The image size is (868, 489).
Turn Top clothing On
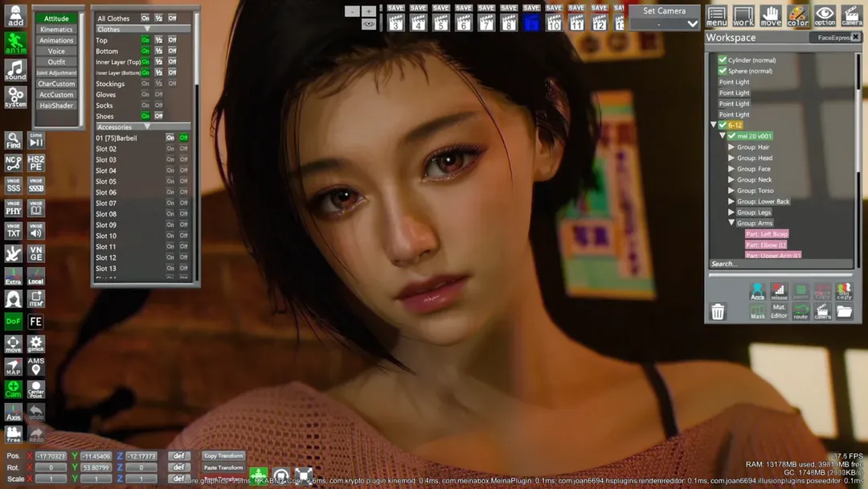pyautogui.click(x=145, y=40)
